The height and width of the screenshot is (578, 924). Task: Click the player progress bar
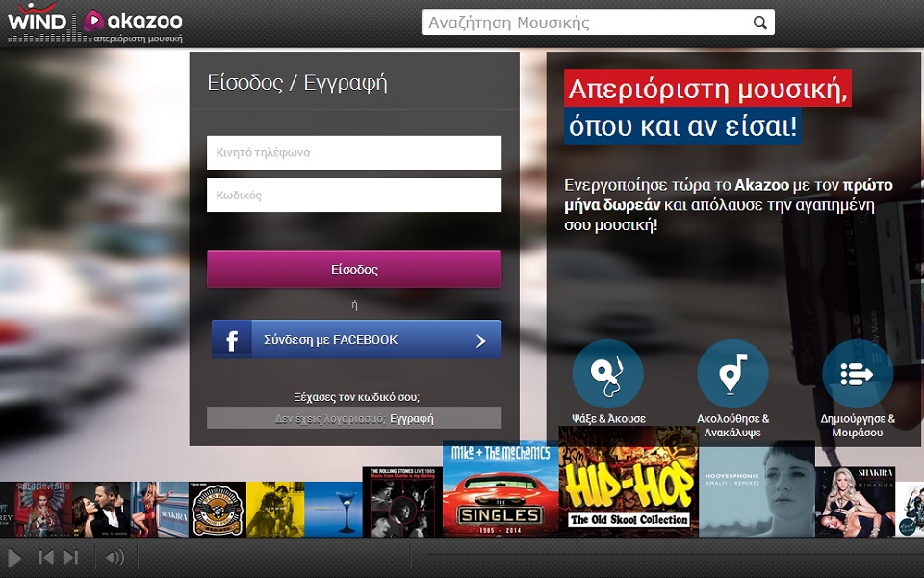click(x=674, y=556)
